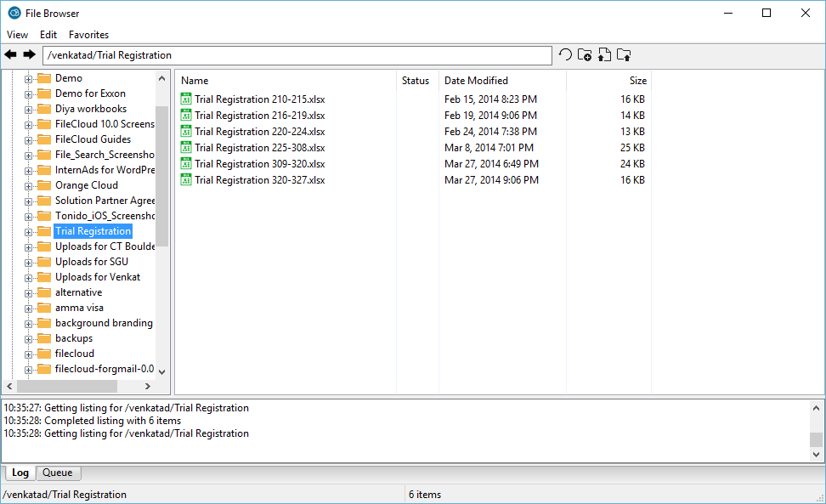Click the Excel icon for Trial Registration 309-320.xlsx

(x=186, y=164)
